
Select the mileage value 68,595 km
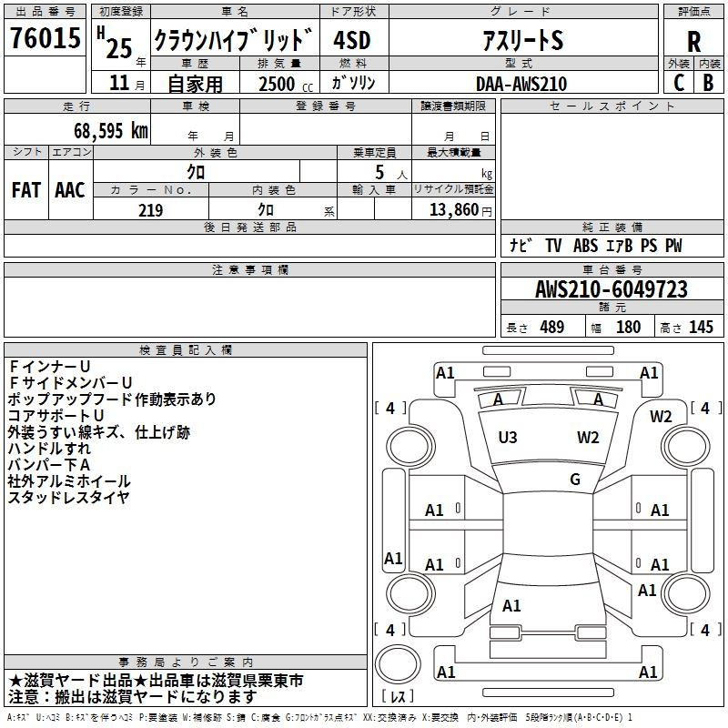point(111,130)
